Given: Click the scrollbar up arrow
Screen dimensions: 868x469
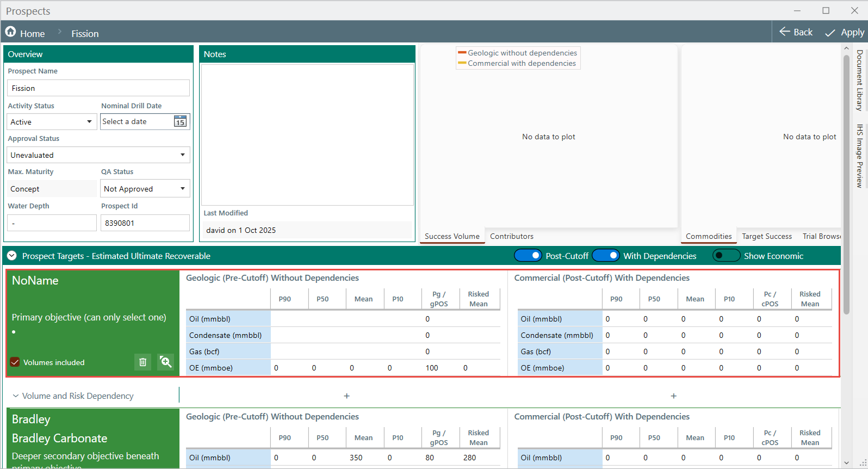Looking at the screenshot, I should click(x=846, y=49).
